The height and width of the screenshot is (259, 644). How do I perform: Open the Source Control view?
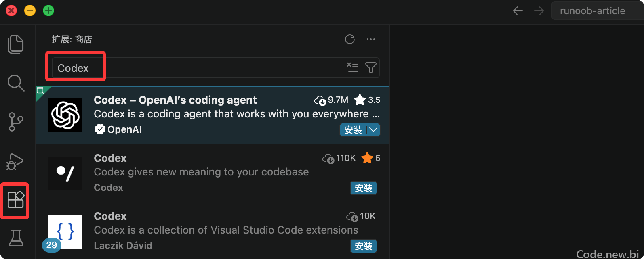[16, 121]
